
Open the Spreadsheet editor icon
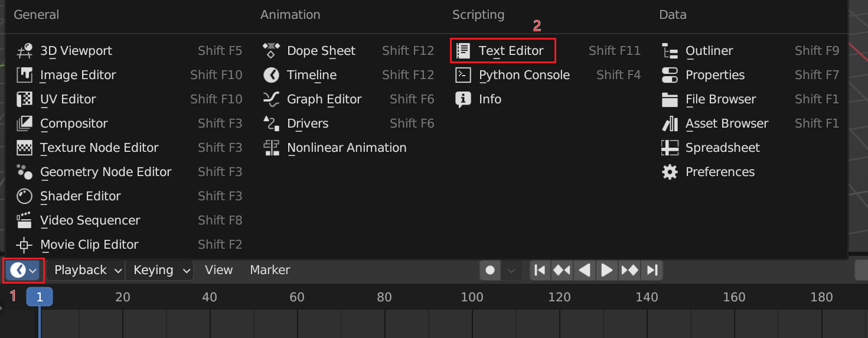[x=670, y=148]
